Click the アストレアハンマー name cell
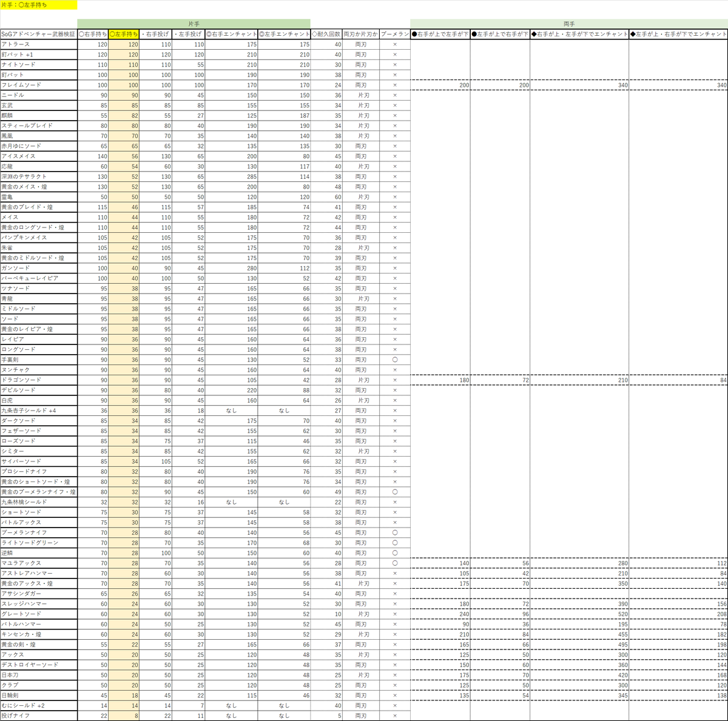This screenshot has width=728, height=721. [x=39, y=573]
